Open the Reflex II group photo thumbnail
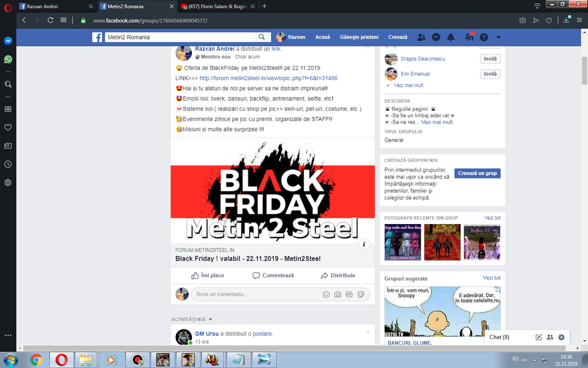This screenshot has width=588, height=368. coord(482,242)
